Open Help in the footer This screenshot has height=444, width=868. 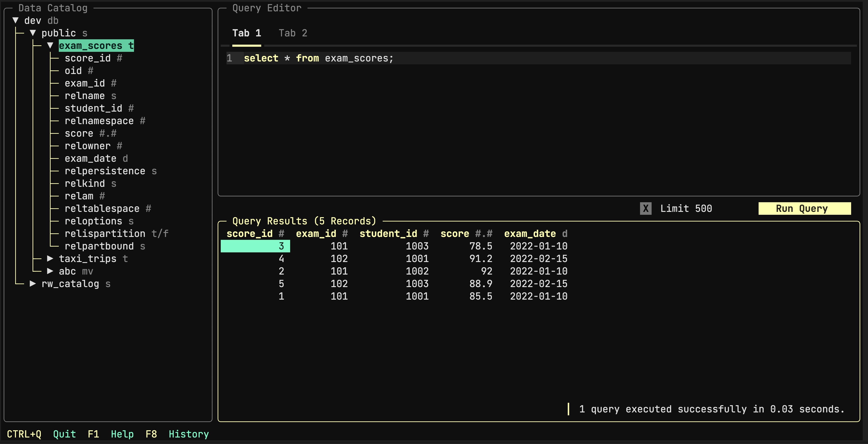click(x=122, y=434)
